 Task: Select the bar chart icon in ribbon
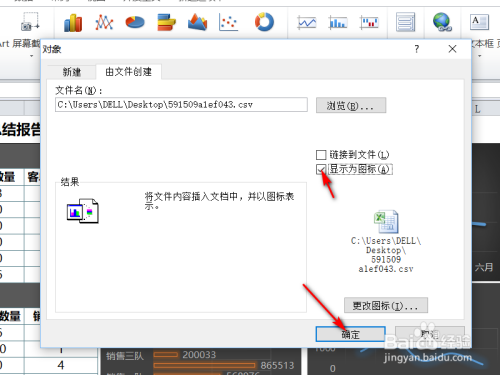[166, 22]
